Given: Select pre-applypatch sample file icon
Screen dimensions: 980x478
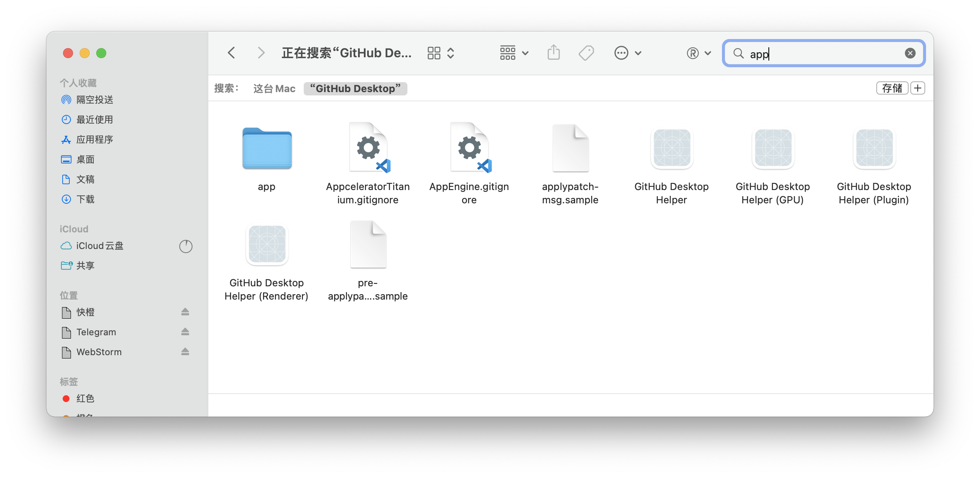Looking at the screenshot, I should pyautogui.click(x=368, y=244).
